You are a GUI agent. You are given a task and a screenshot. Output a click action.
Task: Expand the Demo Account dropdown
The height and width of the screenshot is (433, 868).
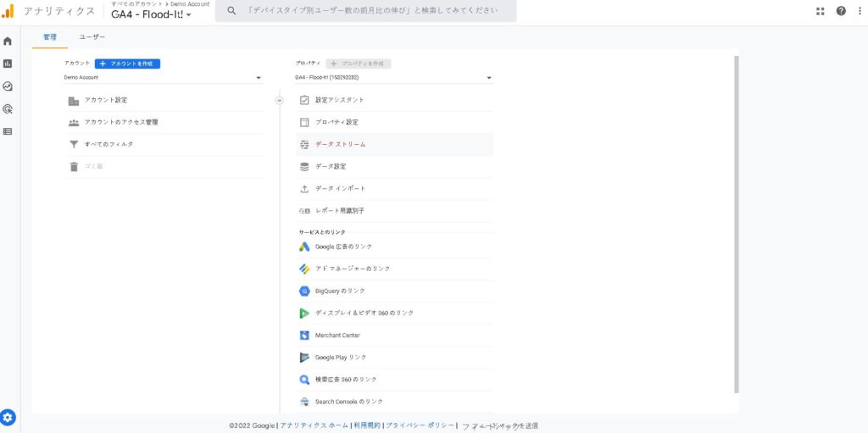[x=163, y=78]
